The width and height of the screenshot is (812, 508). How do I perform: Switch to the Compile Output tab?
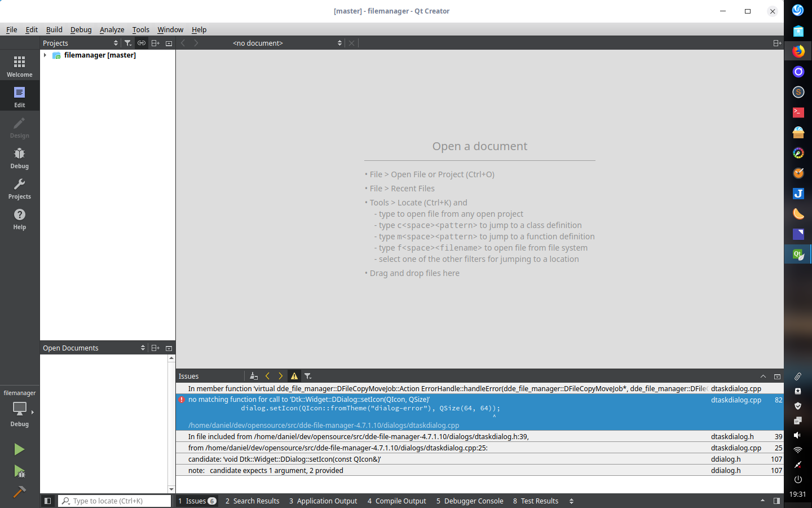click(x=396, y=501)
